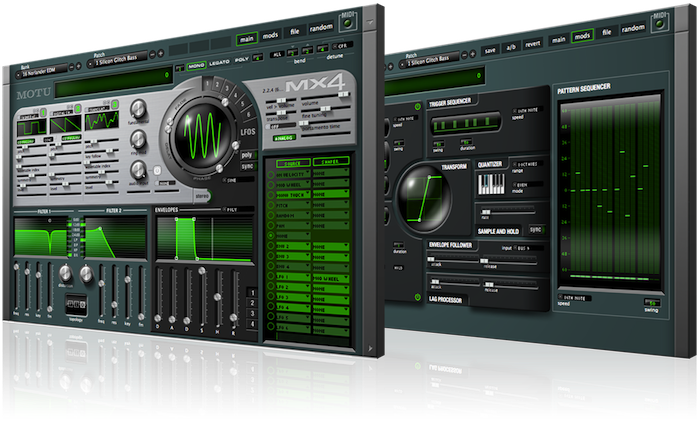Select oscillator 3 number button

[115, 104]
